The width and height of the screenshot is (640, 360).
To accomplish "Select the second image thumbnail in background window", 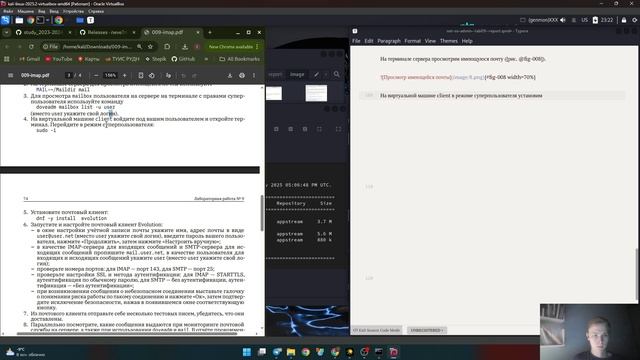I will [x=316, y=93].
